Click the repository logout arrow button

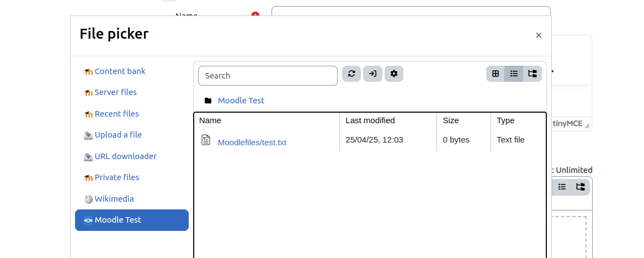[372, 73]
